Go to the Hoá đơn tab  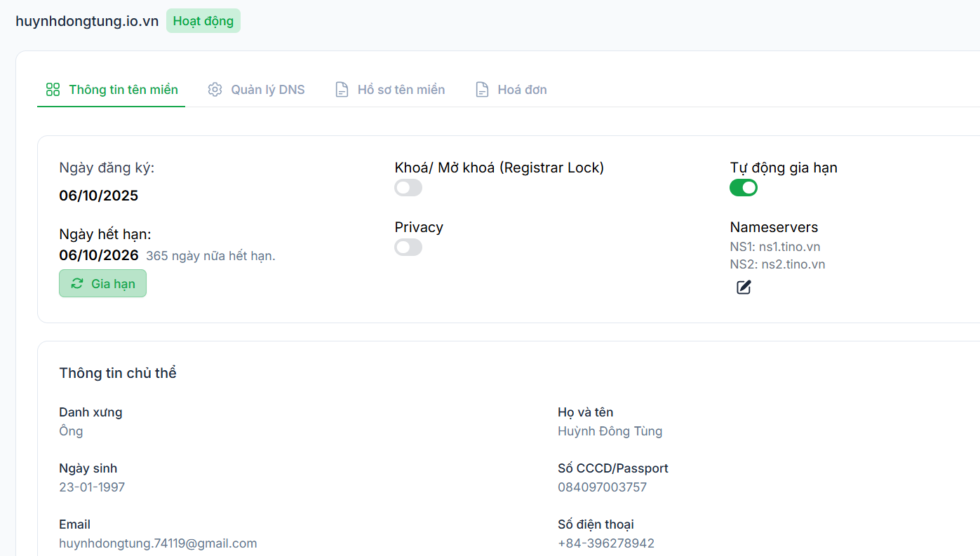pos(522,90)
